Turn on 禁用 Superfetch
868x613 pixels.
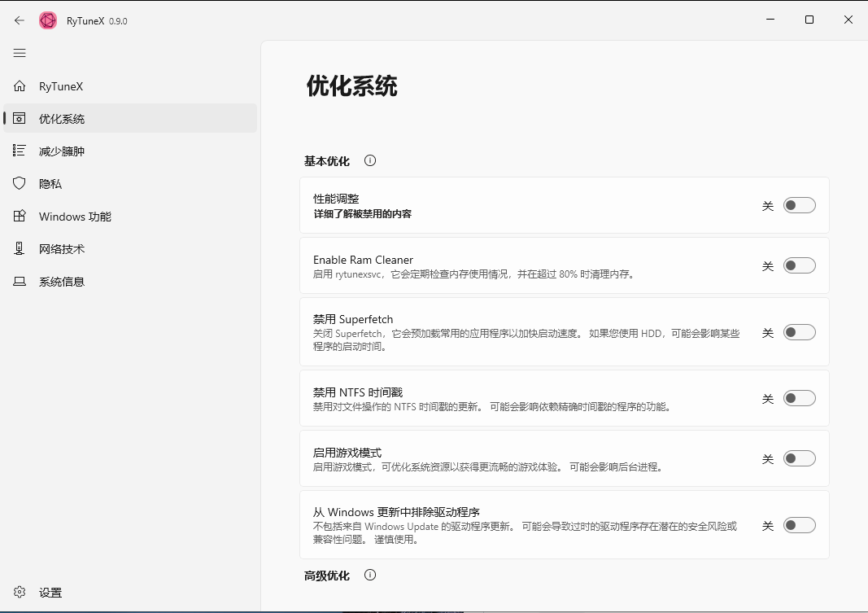[x=799, y=331]
